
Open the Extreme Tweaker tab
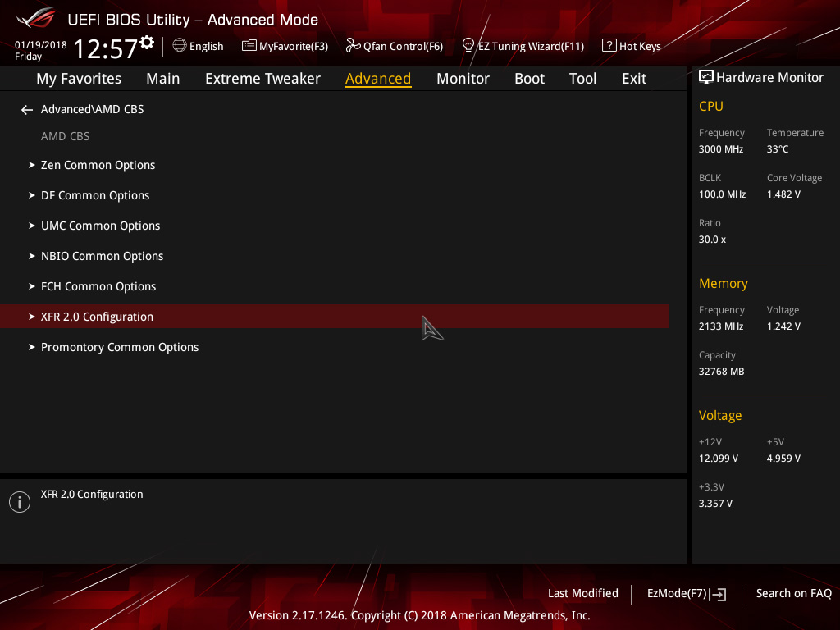coord(262,79)
